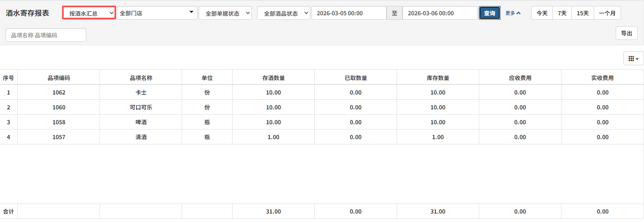This screenshot has width=644, height=222.
Task: Select the 今天 date range tab
Action: coord(542,13)
